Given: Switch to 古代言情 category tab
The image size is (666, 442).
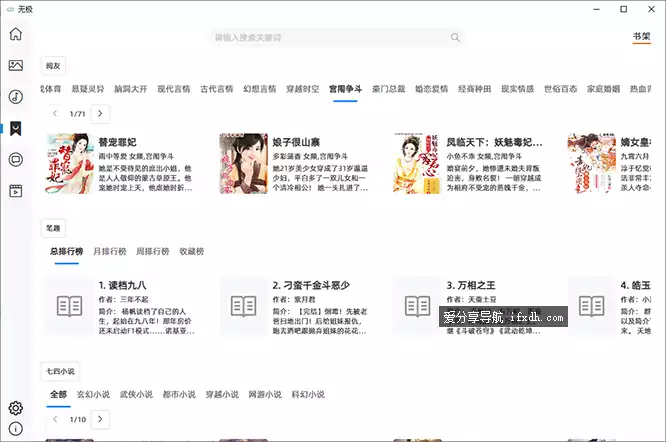Looking at the screenshot, I should tap(217, 89).
